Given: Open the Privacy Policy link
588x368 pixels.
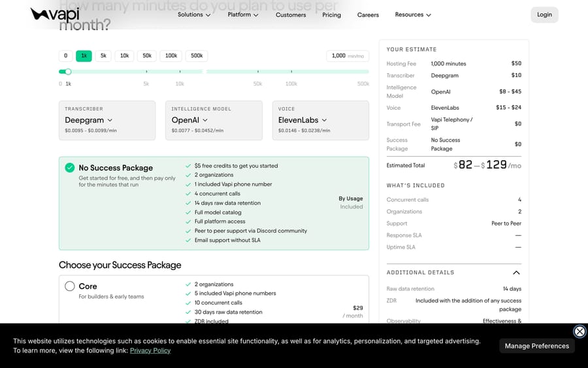Looking at the screenshot, I should point(150,350).
